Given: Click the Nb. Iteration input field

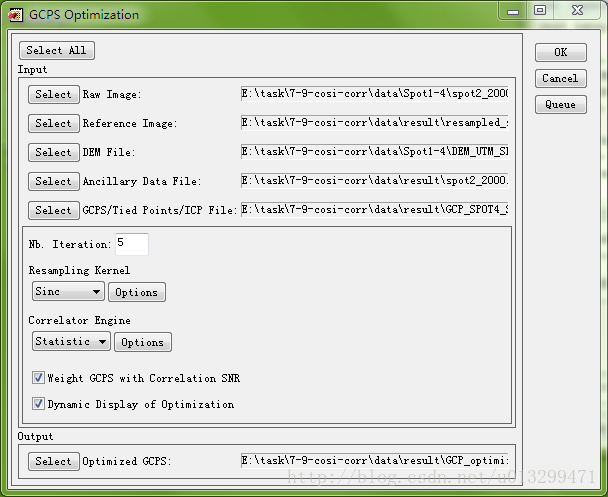Looking at the screenshot, I should tap(132, 244).
